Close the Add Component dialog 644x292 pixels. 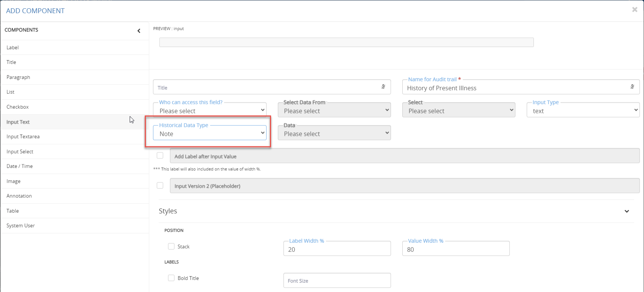coord(635,10)
